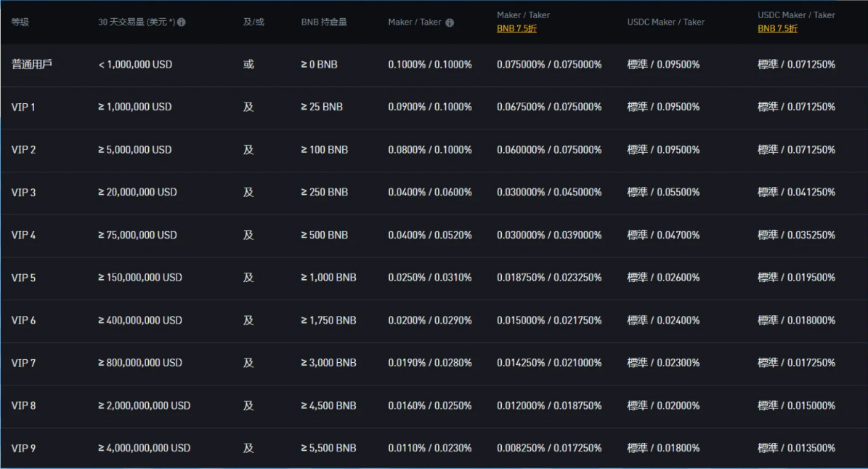Click the ≥ 1,750 BNB holding cell
This screenshot has height=469, width=868.
[328, 320]
